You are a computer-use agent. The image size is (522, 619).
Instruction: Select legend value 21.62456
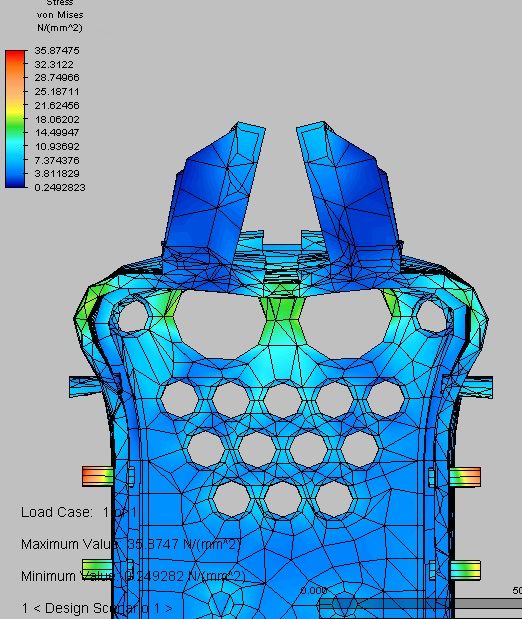pos(57,105)
